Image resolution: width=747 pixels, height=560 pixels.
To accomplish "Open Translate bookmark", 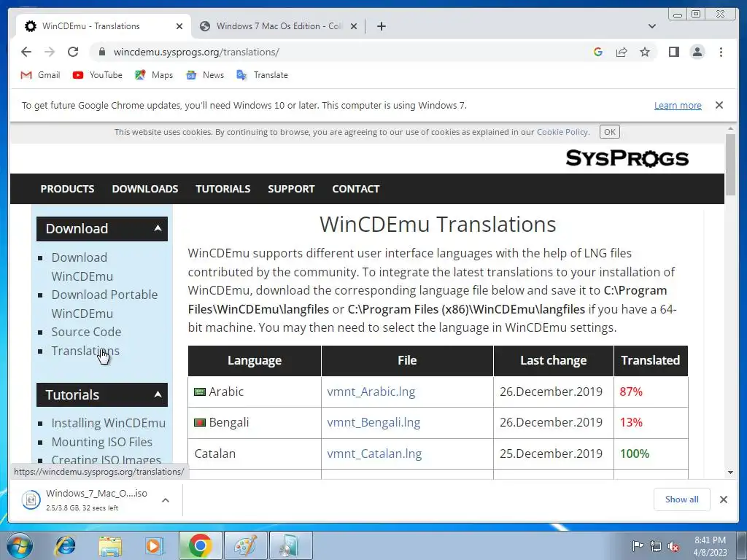I will tap(262, 75).
